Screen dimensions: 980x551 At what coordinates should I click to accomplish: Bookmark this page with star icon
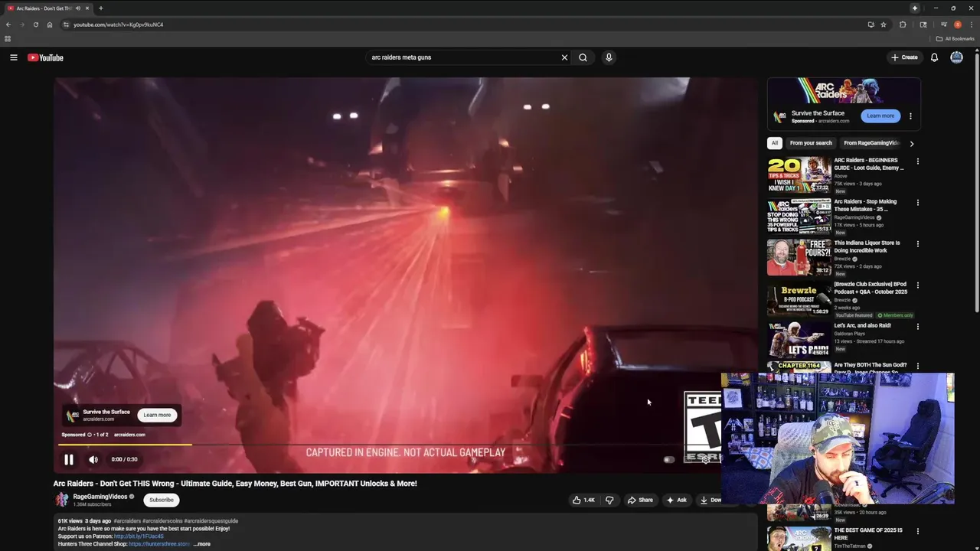pos(883,24)
